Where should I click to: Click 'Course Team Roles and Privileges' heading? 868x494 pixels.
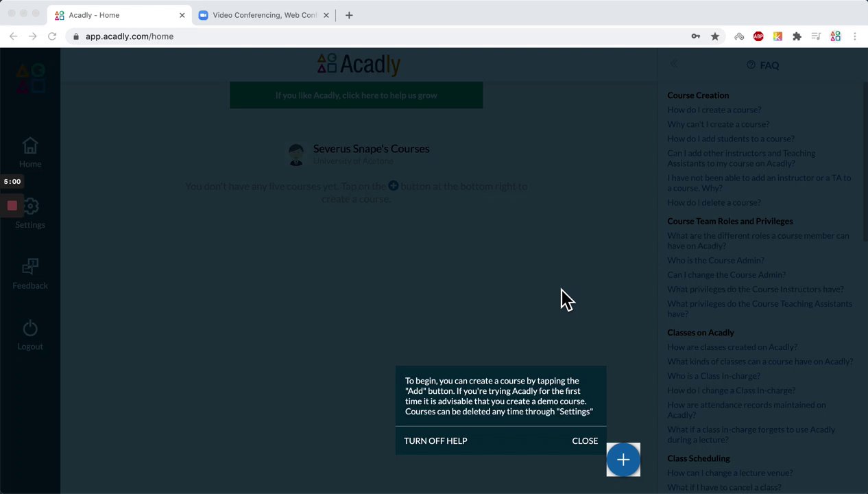click(730, 221)
